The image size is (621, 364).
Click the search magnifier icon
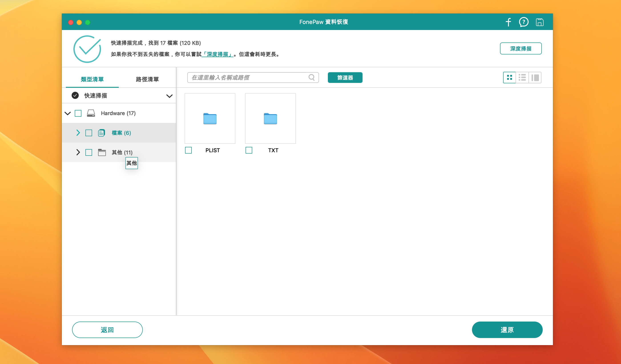click(x=311, y=78)
